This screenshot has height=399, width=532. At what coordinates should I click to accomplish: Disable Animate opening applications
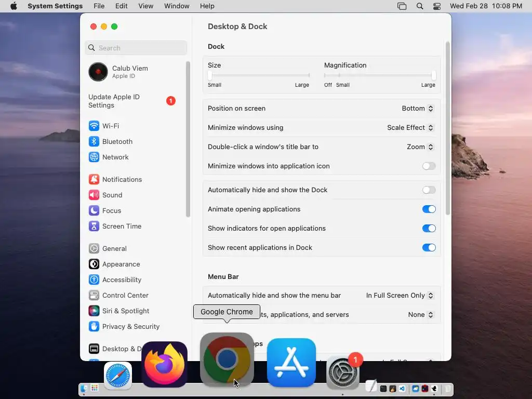[x=429, y=209]
